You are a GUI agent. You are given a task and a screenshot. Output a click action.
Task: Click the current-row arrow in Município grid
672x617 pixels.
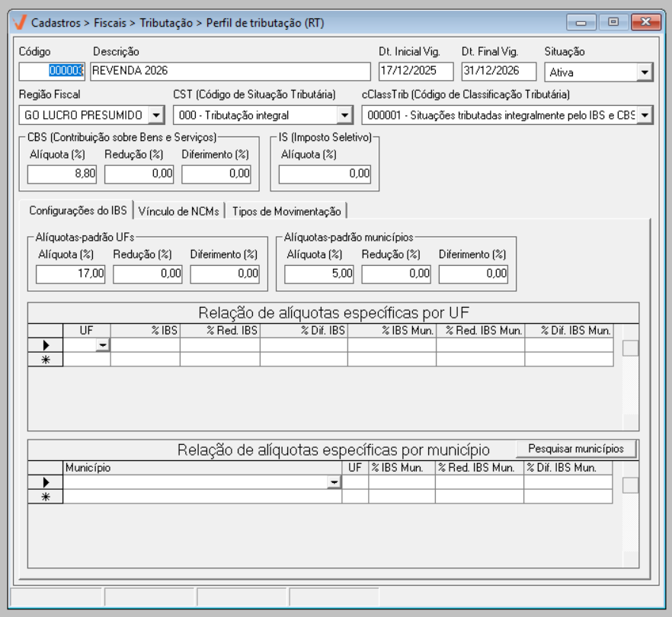45,482
